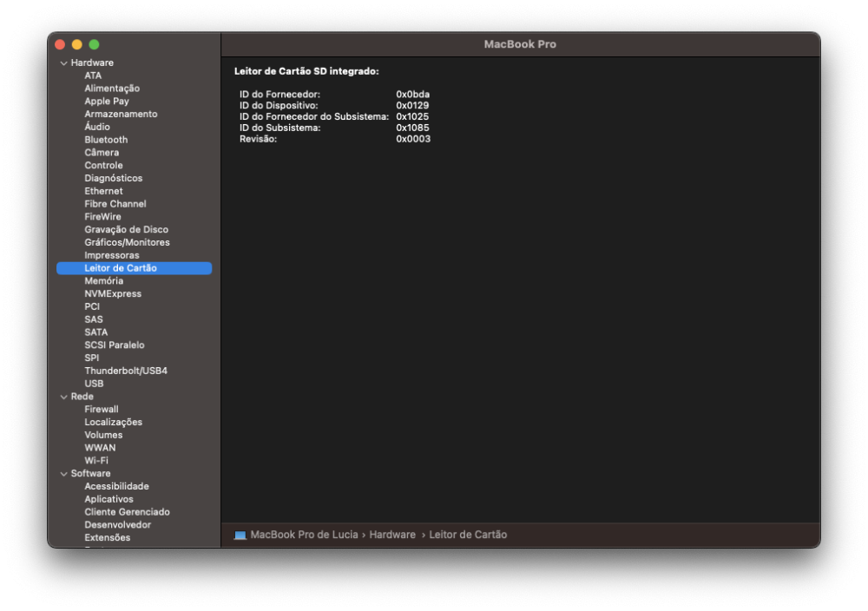Viewport: 868px width, 611px height.
Task: Collapse the Software section chevron
Action: click(x=63, y=474)
